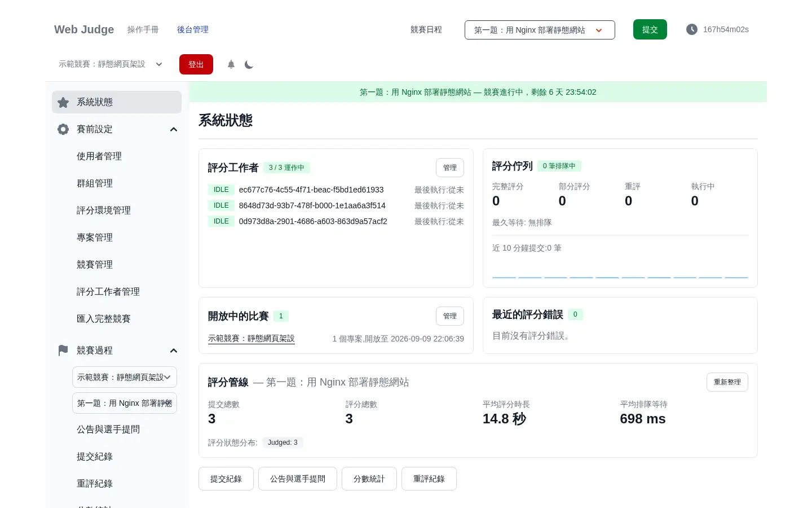The image size is (812, 508).
Task: Open the 競賽日程 nav item
Action: 426,29
